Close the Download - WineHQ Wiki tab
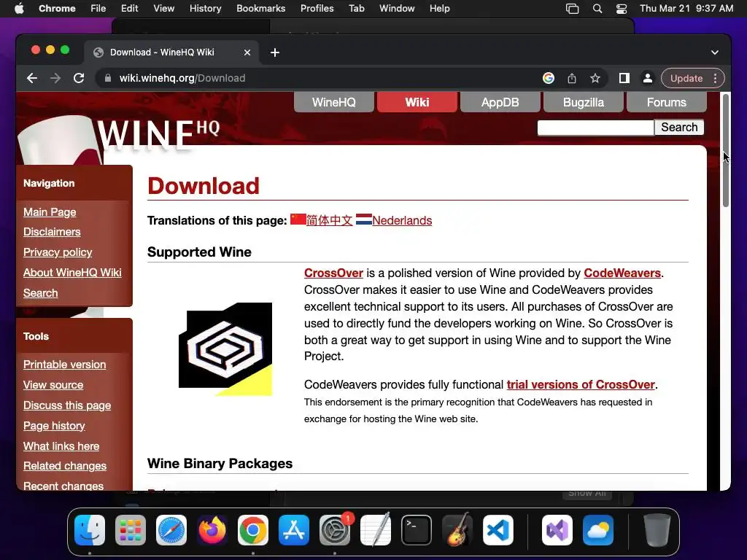This screenshot has height=560, width=747. click(x=247, y=52)
